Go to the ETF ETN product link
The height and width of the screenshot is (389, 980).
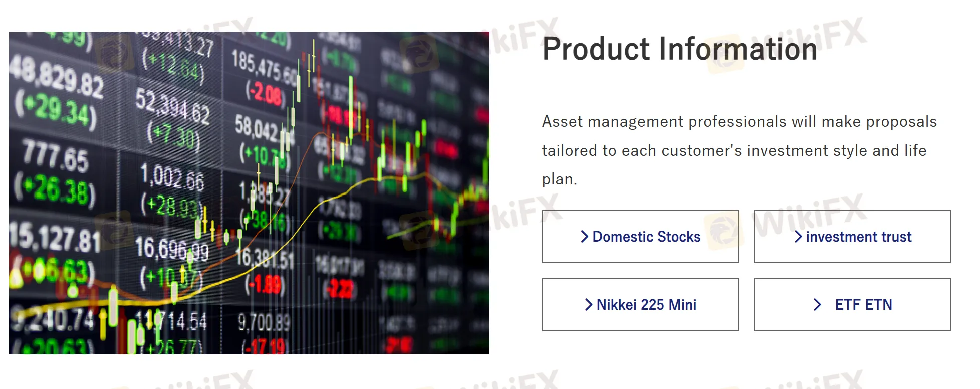863,305
